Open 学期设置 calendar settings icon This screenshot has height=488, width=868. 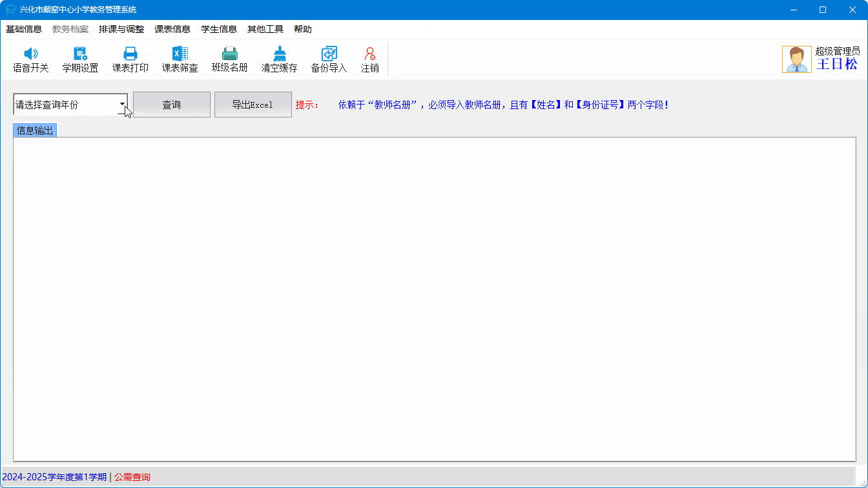tap(80, 54)
